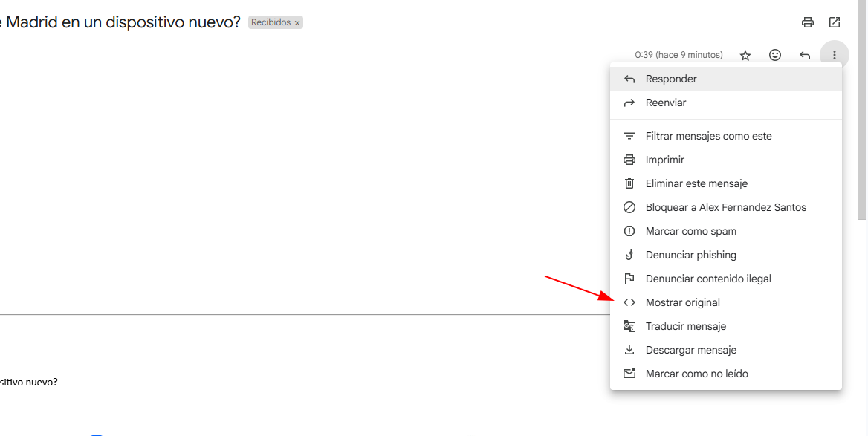Select Marcar como no leído
Screen dimensions: 868x436
pos(726,374)
